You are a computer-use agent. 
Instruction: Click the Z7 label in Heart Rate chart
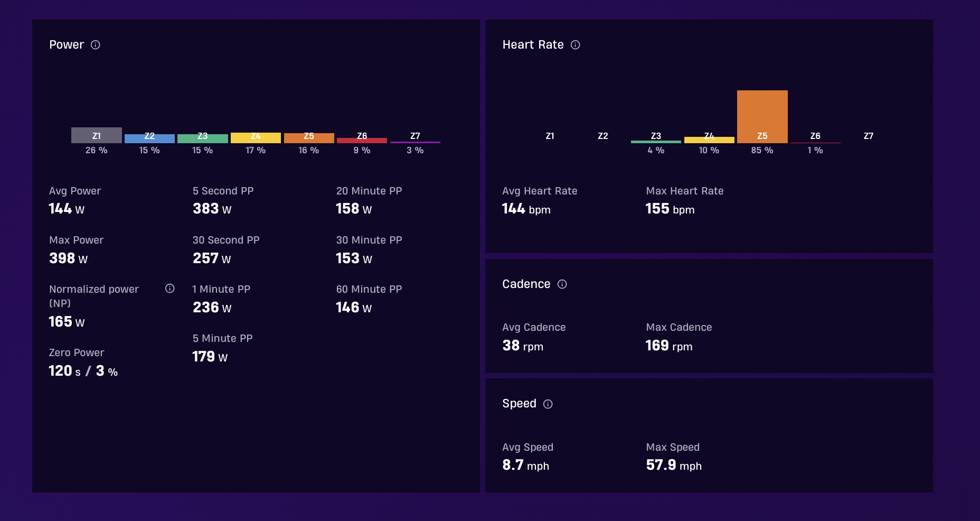pyautogui.click(x=869, y=136)
